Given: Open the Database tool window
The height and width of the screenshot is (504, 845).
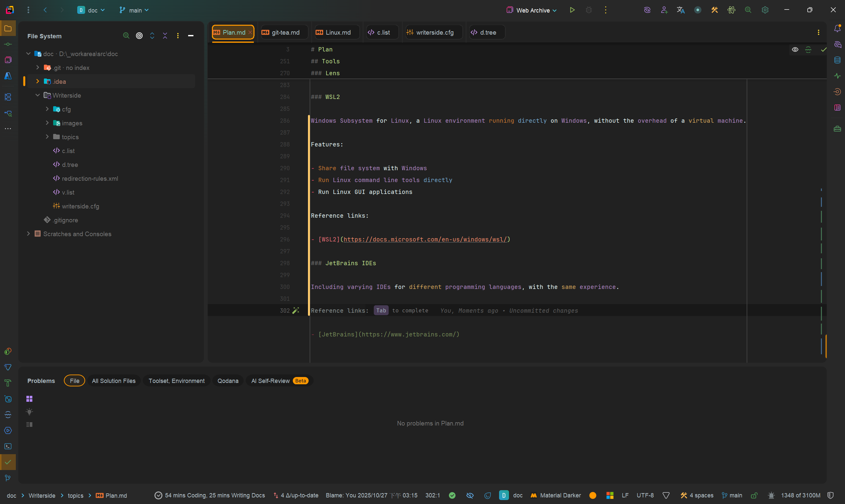Looking at the screenshot, I should [x=837, y=60].
